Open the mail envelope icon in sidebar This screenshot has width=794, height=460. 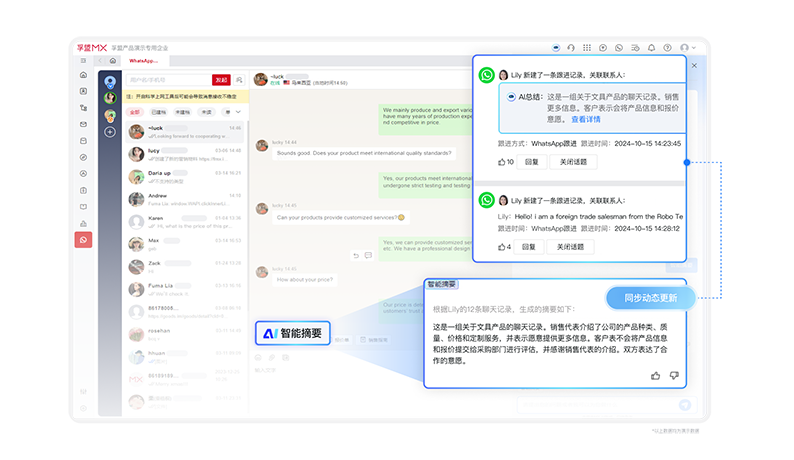point(84,124)
